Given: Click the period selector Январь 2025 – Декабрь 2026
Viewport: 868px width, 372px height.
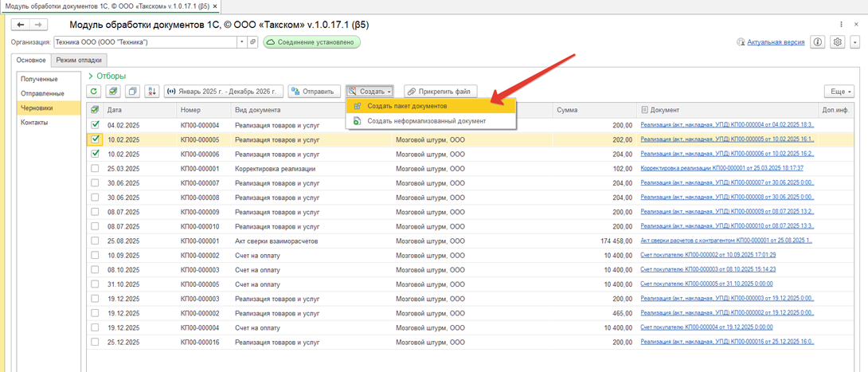Looking at the screenshot, I should point(223,92).
